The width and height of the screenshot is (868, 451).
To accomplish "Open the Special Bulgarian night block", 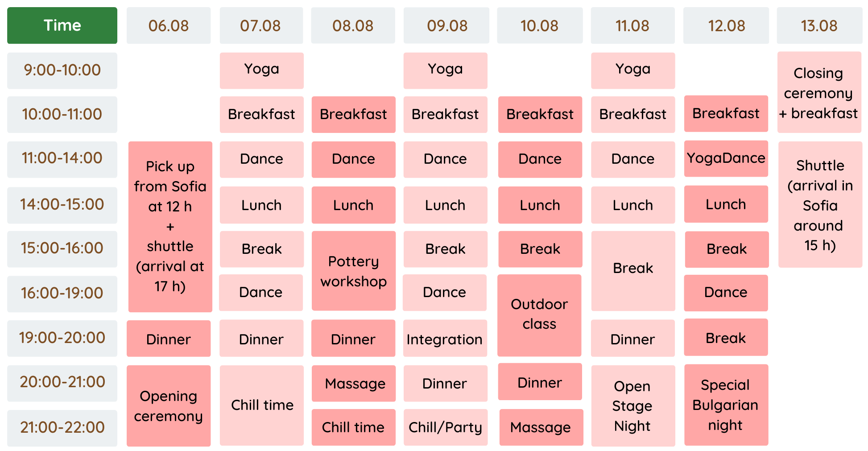I will [x=726, y=405].
